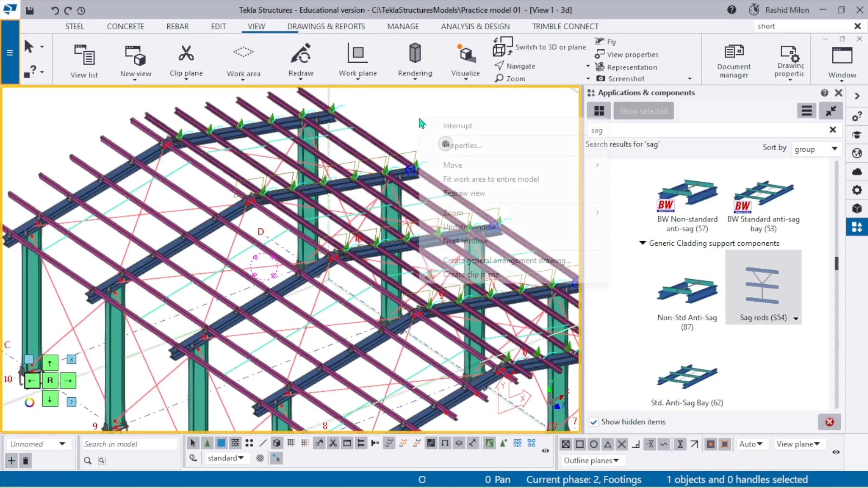Rotate view up with green up arrow
The width and height of the screenshot is (868, 488).
(50, 362)
